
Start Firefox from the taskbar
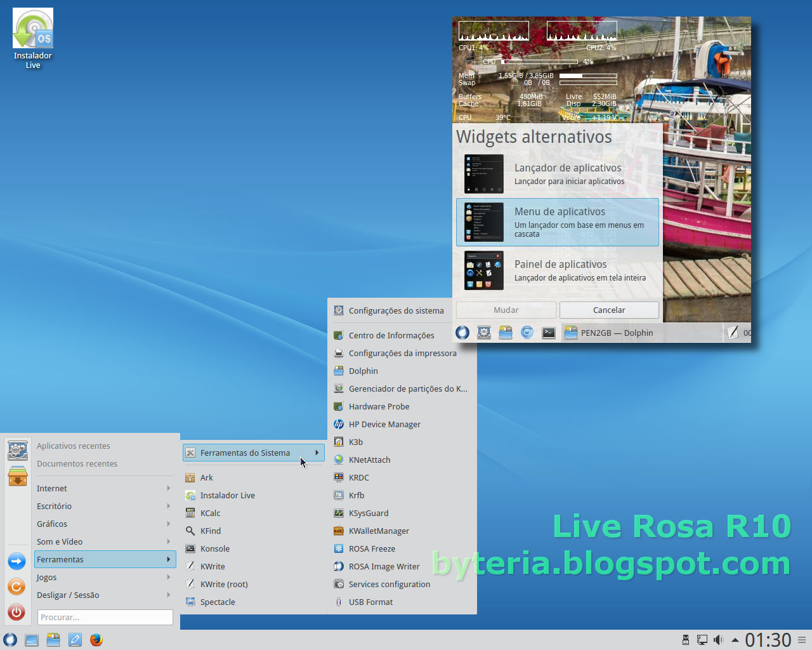[x=96, y=640]
